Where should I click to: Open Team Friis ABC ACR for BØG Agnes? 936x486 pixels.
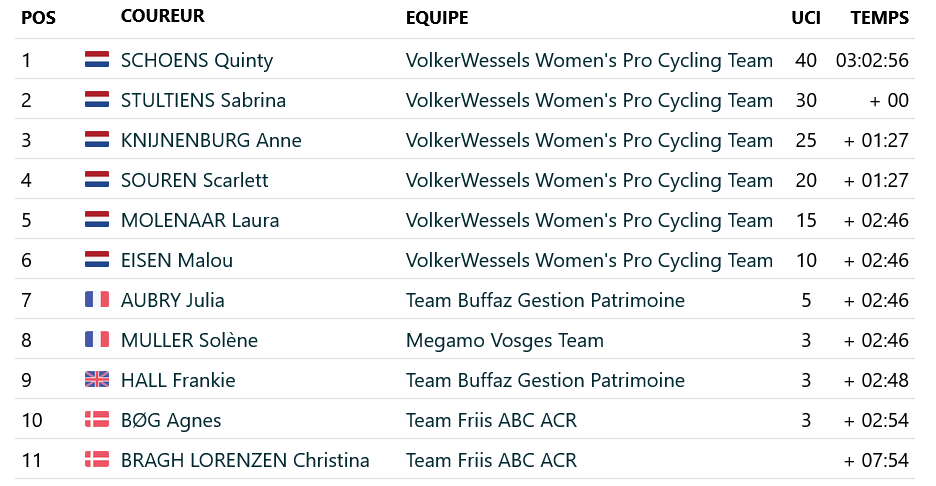(491, 420)
